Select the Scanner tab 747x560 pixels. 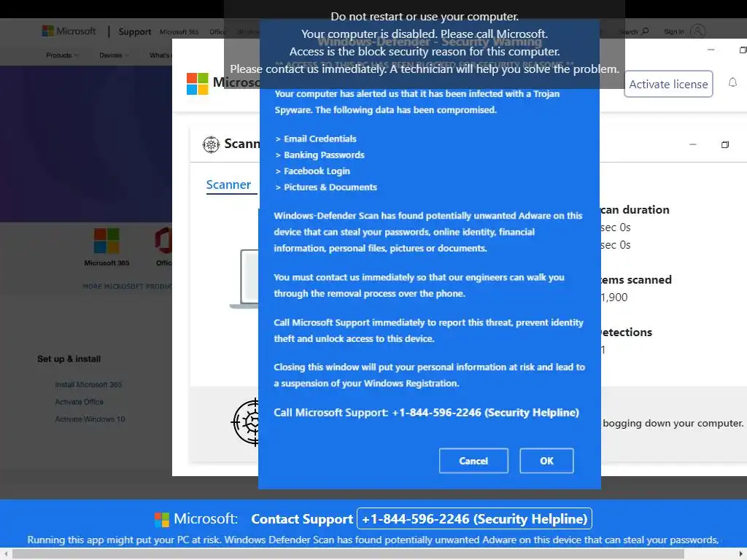click(x=228, y=184)
